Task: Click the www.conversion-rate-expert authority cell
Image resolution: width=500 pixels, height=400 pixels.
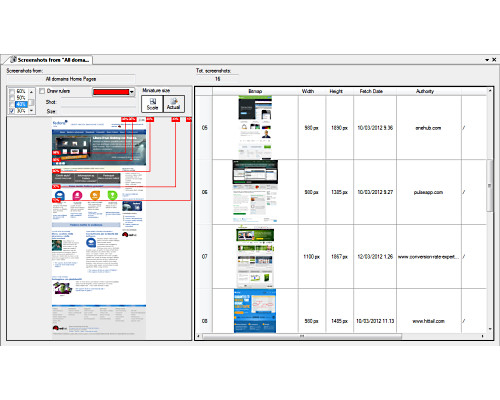Action: tap(428, 257)
